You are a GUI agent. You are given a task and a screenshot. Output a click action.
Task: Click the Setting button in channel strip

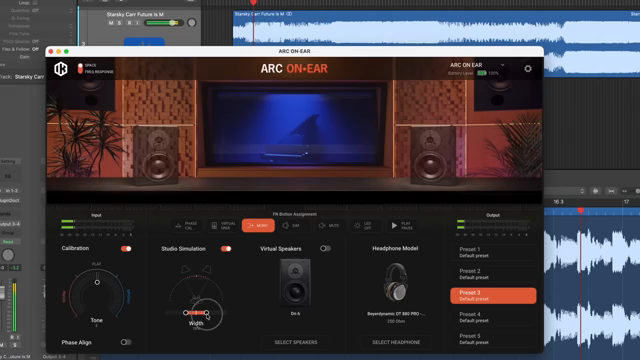click(x=8, y=161)
